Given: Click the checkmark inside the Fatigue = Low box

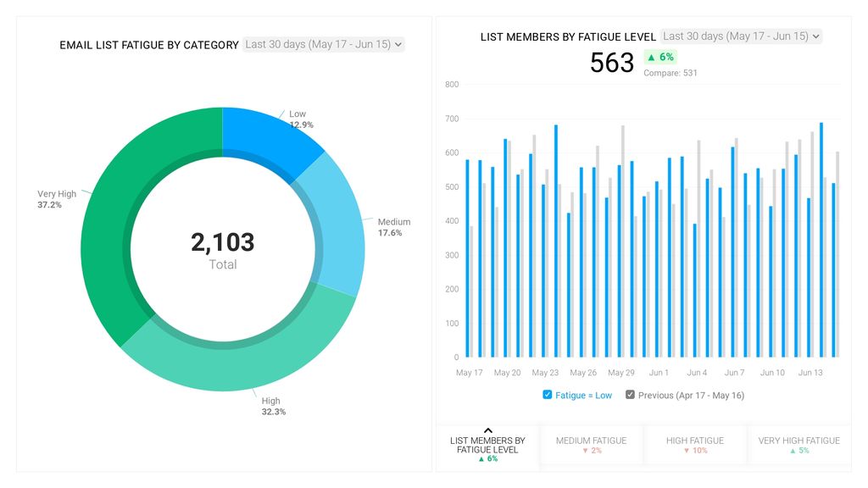Looking at the screenshot, I should 547,396.
